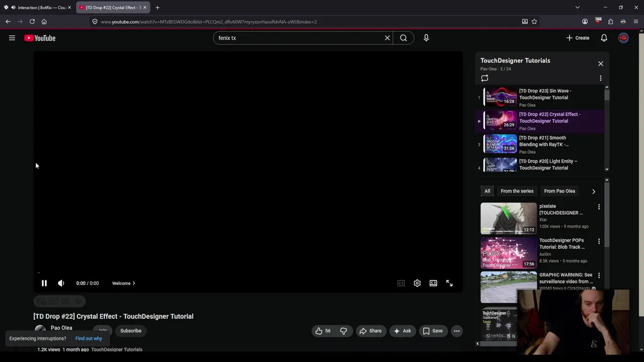Close the Crystal Effect YouTube tab
Screen dimensions: 644x362
tap(145, 8)
